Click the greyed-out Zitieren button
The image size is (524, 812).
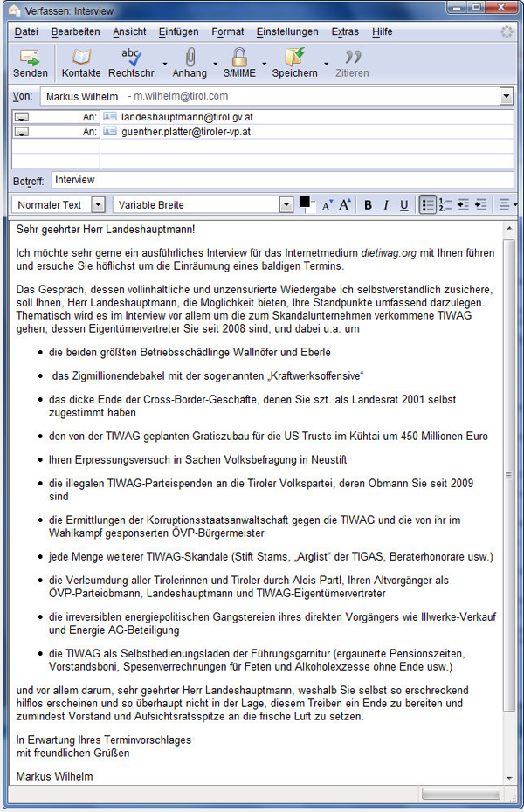(x=352, y=63)
